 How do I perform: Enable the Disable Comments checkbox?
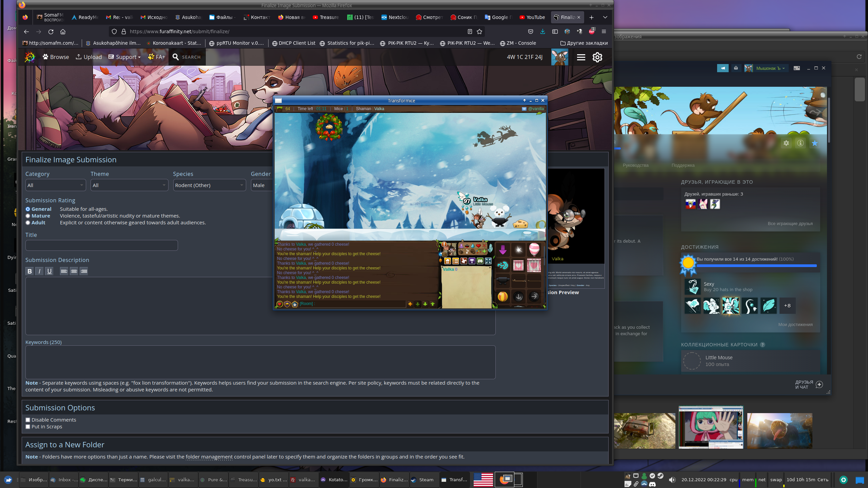point(28,420)
